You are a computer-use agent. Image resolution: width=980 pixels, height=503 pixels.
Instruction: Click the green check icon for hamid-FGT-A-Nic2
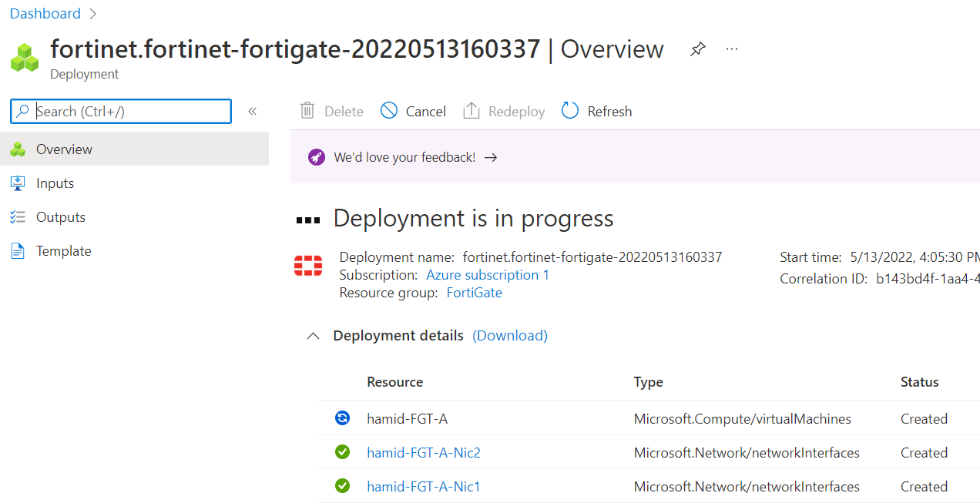tap(342, 452)
